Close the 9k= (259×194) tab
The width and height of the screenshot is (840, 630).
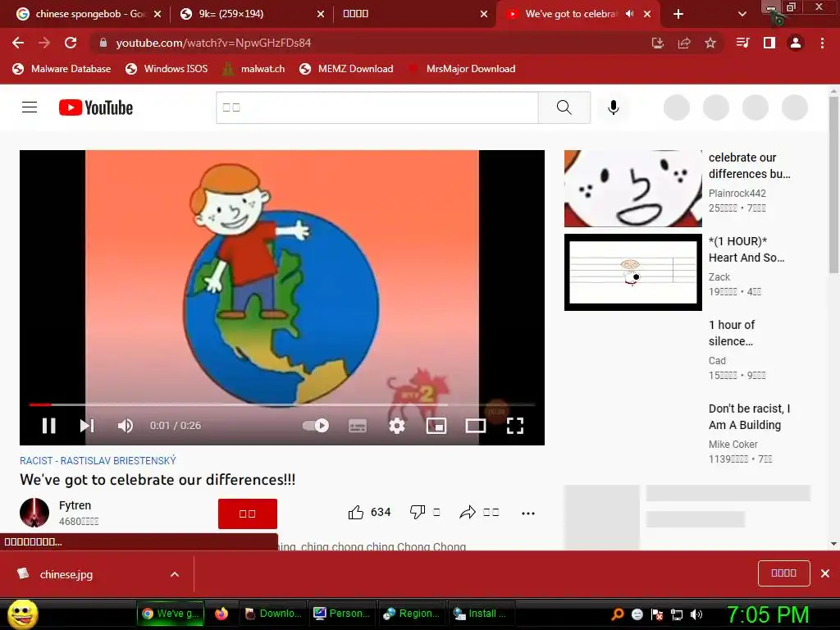tap(321, 15)
